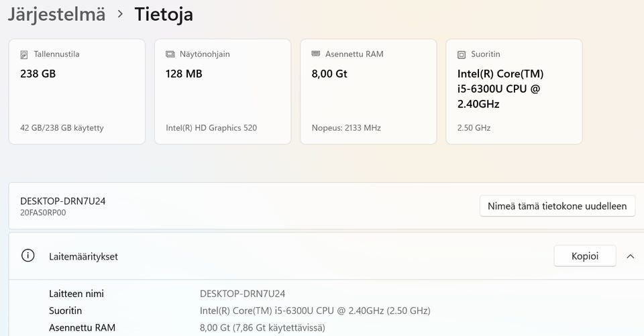This screenshot has width=644, height=336.
Task: Click the memory icon beside Asennettu RAM heading
Action: click(x=316, y=54)
